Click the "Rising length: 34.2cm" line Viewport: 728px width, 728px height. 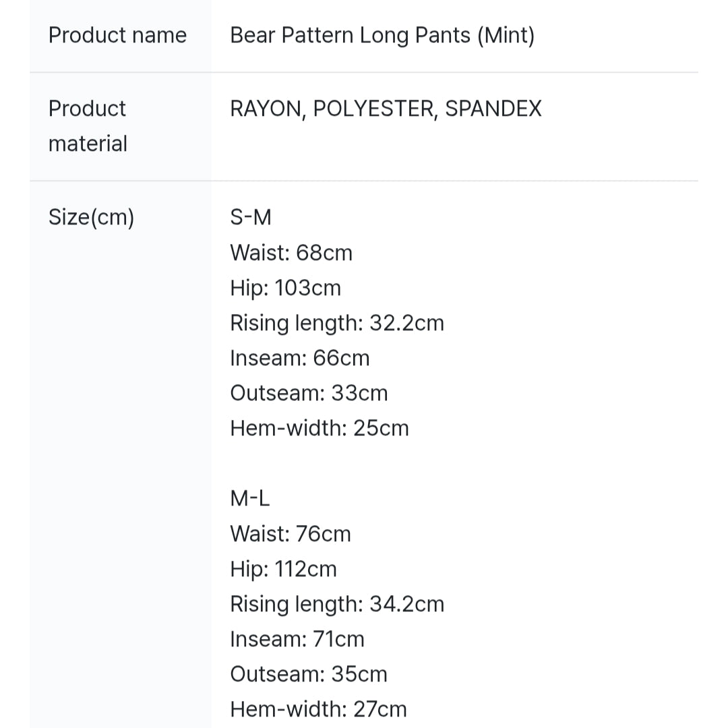[x=337, y=604]
